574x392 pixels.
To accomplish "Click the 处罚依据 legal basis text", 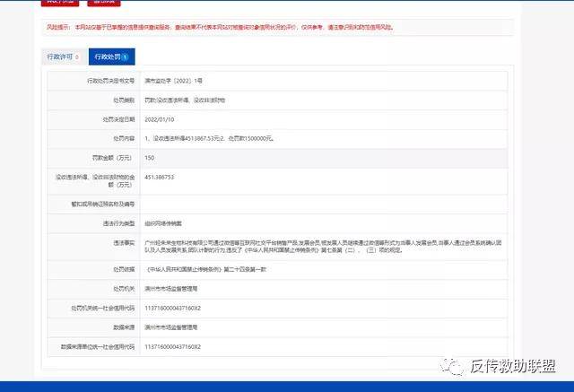I will tap(207, 270).
